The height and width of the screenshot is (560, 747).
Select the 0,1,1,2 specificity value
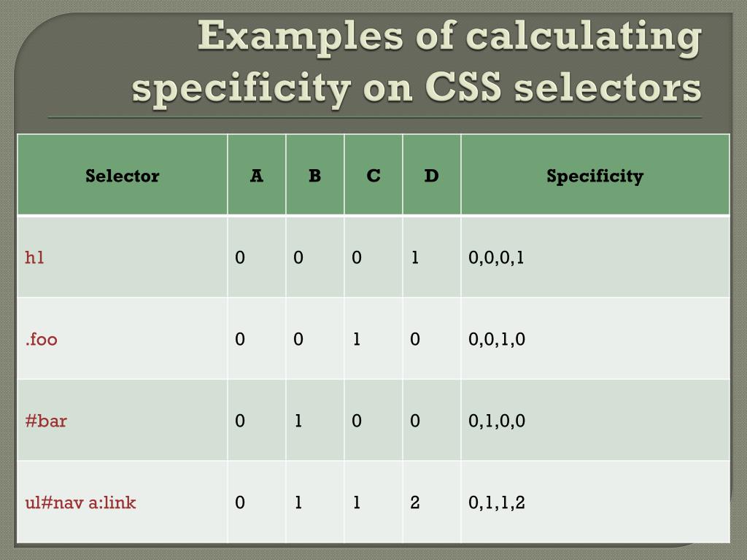click(x=496, y=502)
